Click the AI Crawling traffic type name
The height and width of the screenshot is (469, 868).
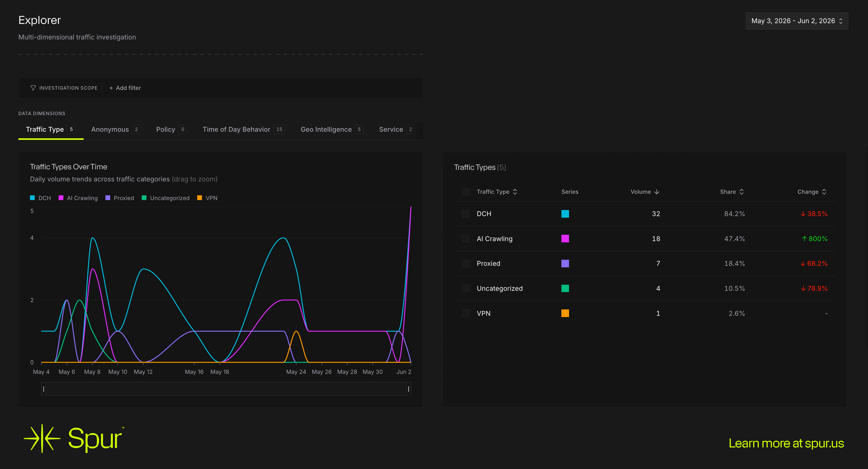coord(494,238)
